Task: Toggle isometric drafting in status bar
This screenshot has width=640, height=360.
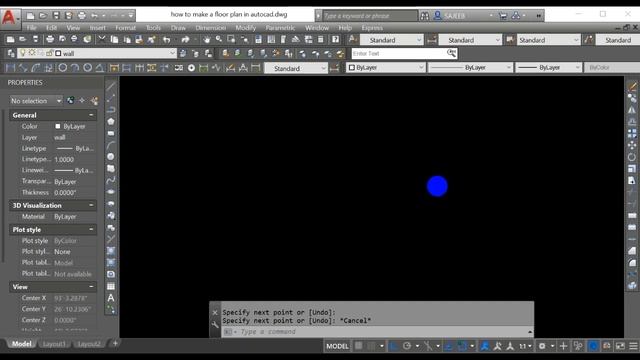Action: click(427, 346)
